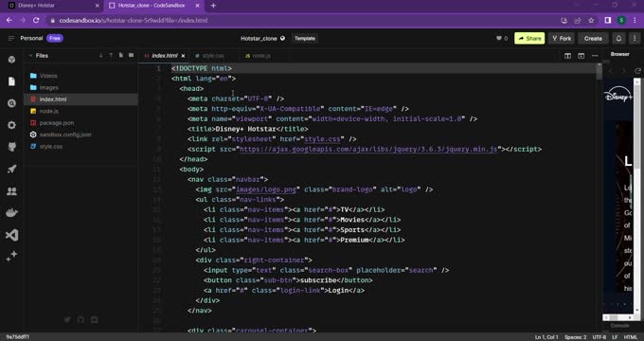Go forward in the Browser preview
The height and width of the screenshot is (341, 644).
[624, 71]
